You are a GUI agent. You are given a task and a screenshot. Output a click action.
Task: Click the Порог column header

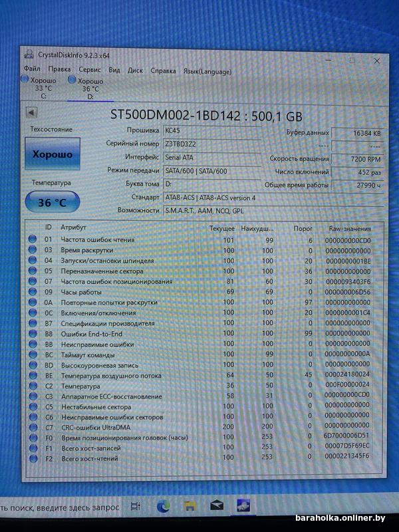pos(303,228)
